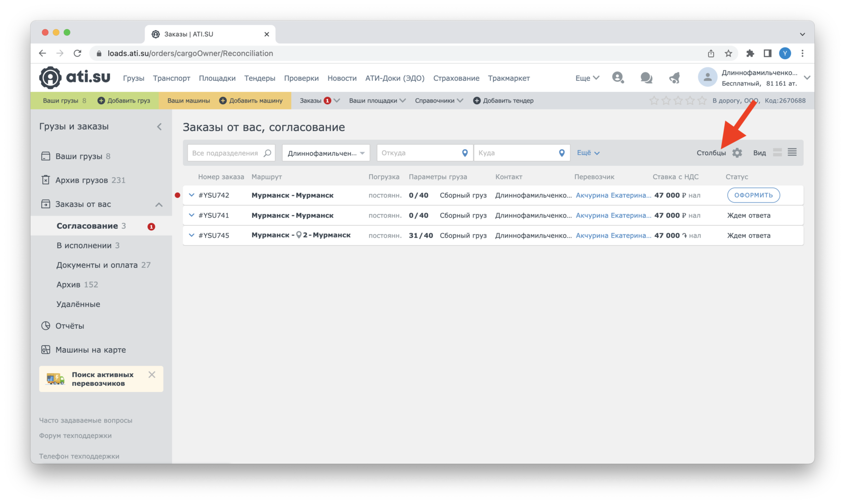
Task: Open the Транспорт menu
Action: (172, 78)
